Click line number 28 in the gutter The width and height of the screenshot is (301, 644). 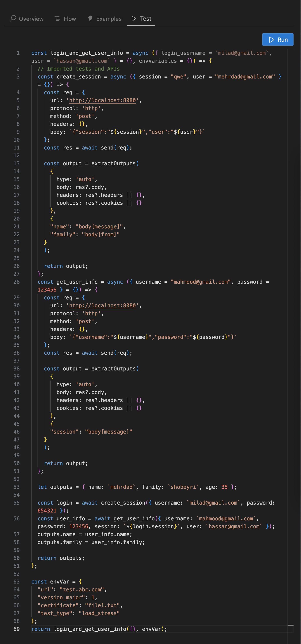point(16,282)
